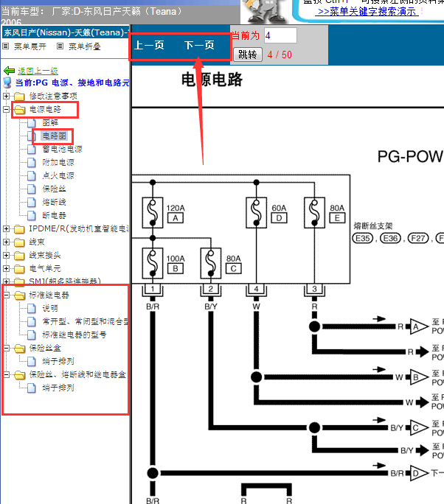The image size is (444, 504).
Task: Click the 120A fuse label in diagram
Action: 176,208
